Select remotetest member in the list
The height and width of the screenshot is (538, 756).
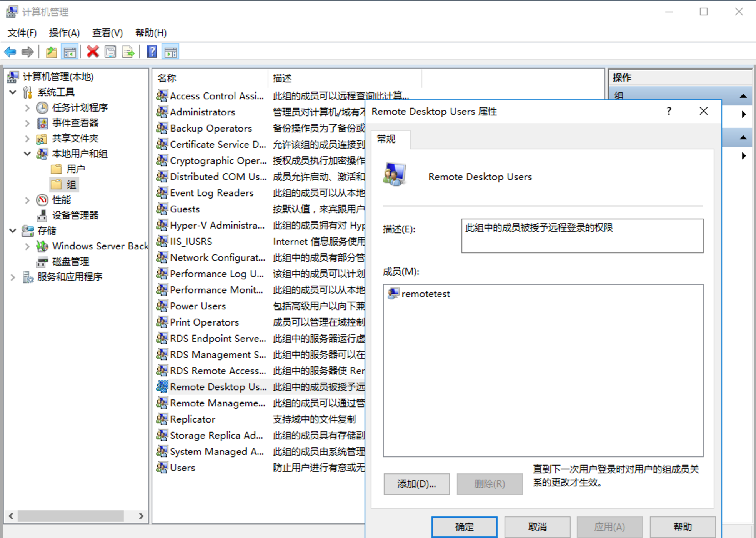(x=425, y=294)
